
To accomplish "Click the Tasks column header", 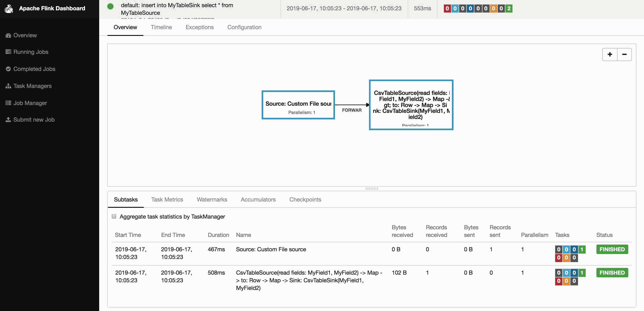I will point(562,235).
